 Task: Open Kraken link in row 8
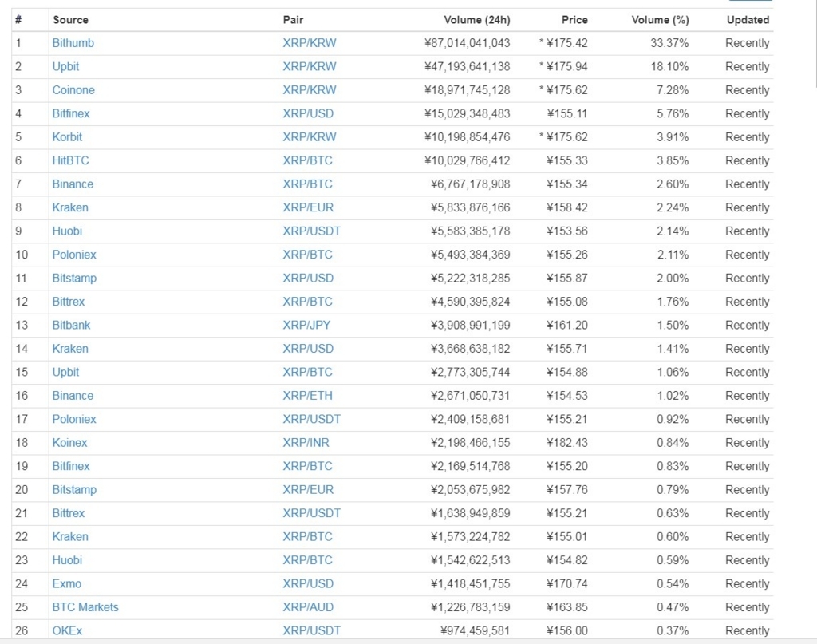coord(70,207)
